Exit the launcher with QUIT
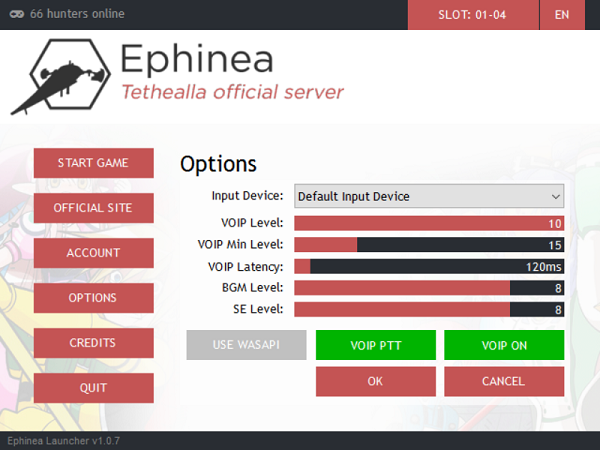600x450 pixels. (x=94, y=388)
